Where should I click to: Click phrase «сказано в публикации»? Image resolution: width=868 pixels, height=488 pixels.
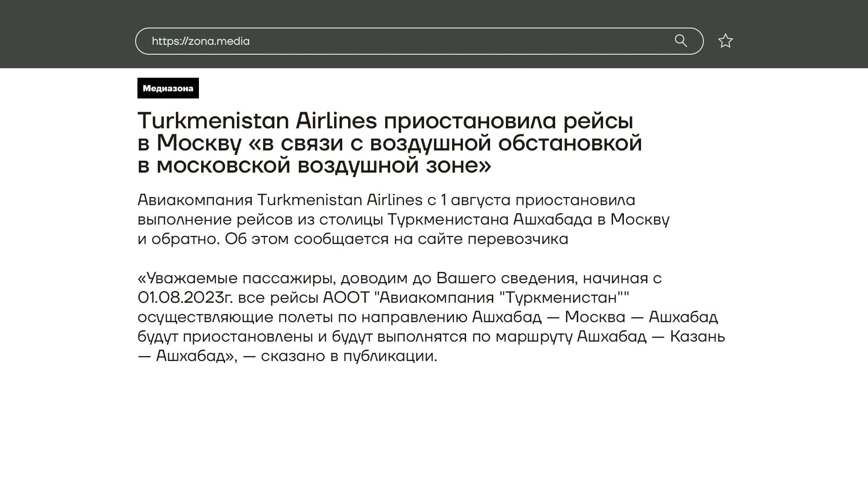(x=349, y=356)
